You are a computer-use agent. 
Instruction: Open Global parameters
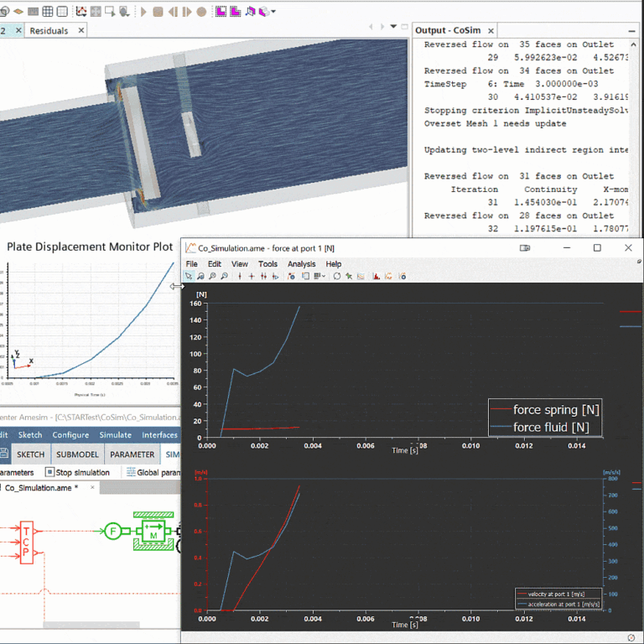153,472
